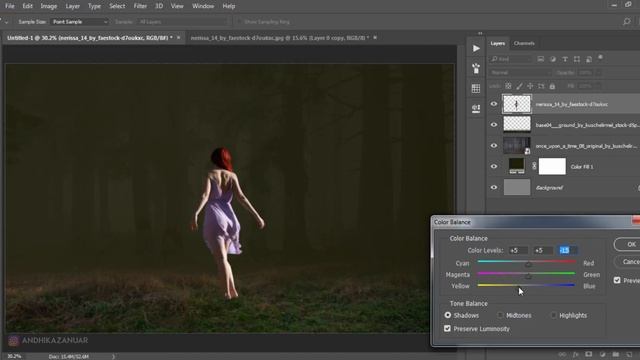Click the adjustment layer filter icon
Screen dimensions: 640x360
coord(553,59)
